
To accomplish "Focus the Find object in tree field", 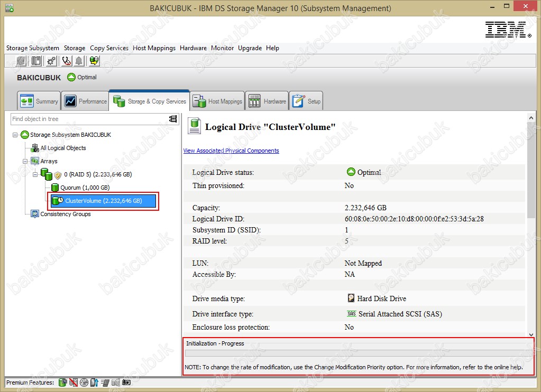I will (90, 119).
